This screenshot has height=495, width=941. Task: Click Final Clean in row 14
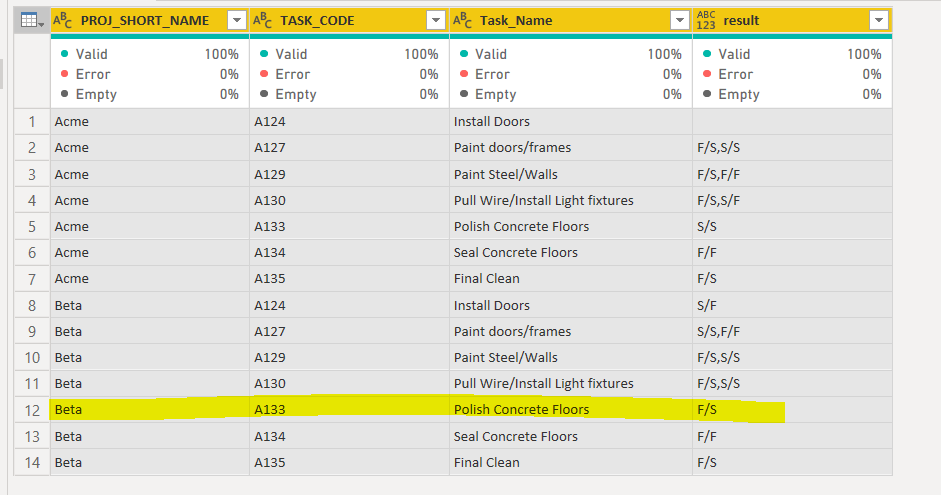click(571, 463)
